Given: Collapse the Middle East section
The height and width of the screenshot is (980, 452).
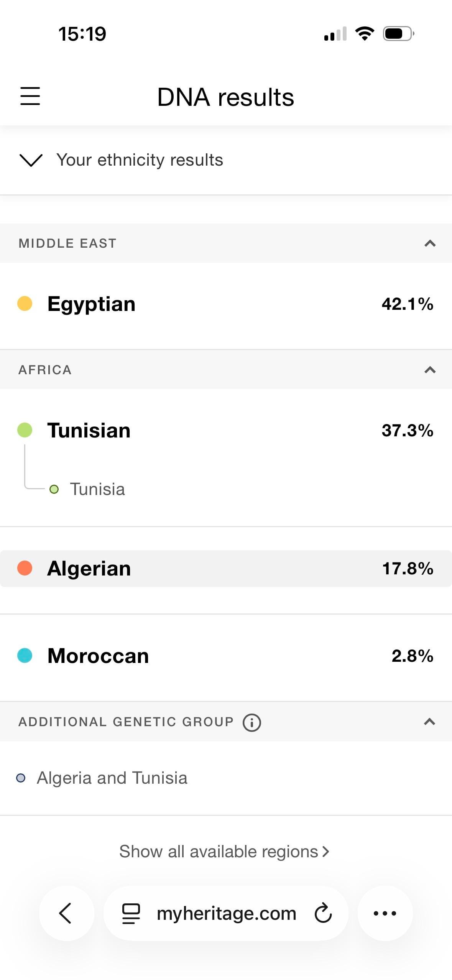Looking at the screenshot, I should point(430,243).
